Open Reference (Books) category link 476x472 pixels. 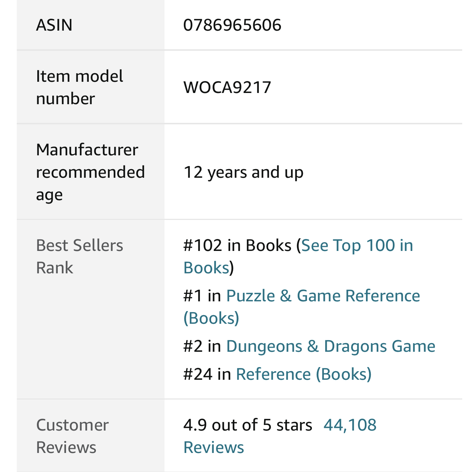(x=304, y=375)
